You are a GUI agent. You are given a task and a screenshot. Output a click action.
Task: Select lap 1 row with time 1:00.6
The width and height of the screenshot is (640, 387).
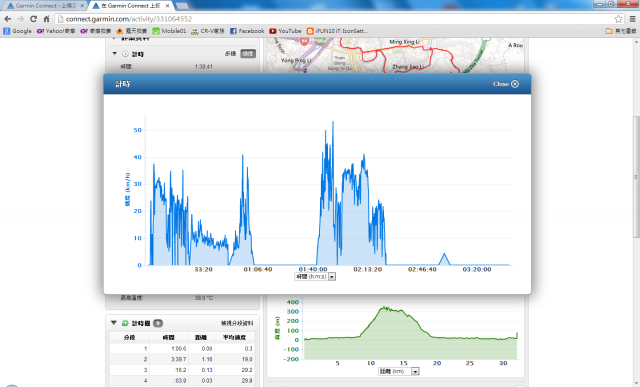[182, 349]
